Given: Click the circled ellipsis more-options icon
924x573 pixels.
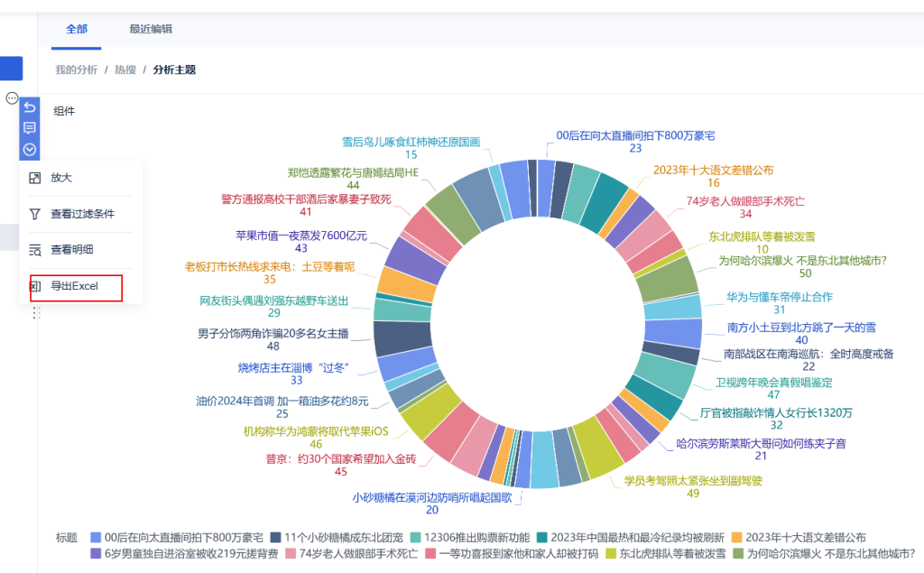Looking at the screenshot, I should click(12, 98).
